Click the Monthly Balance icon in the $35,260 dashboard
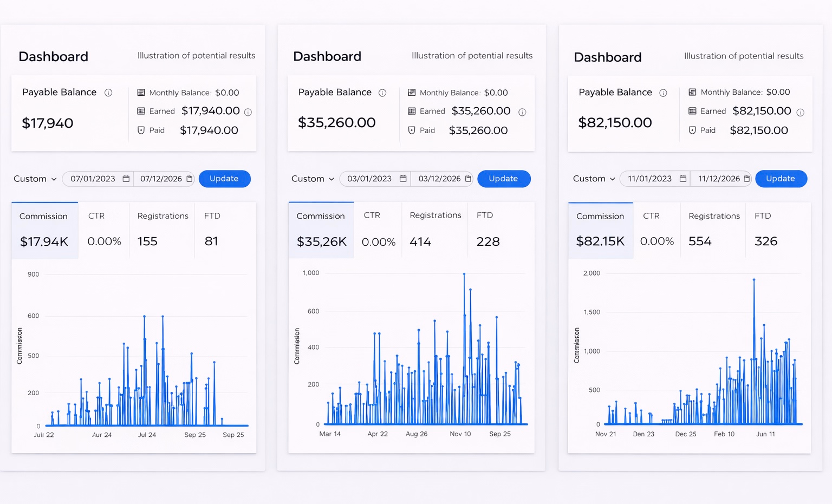 pos(412,93)
